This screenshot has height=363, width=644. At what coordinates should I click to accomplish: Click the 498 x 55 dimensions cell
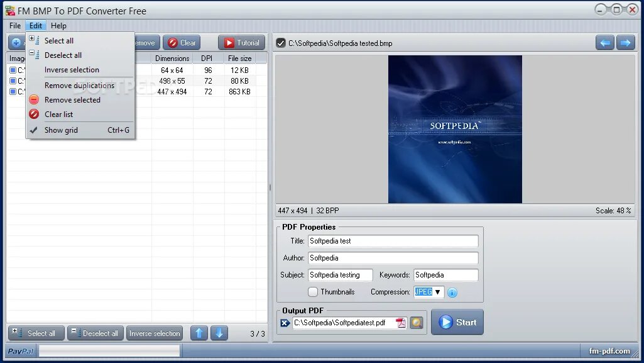point(172,81)
